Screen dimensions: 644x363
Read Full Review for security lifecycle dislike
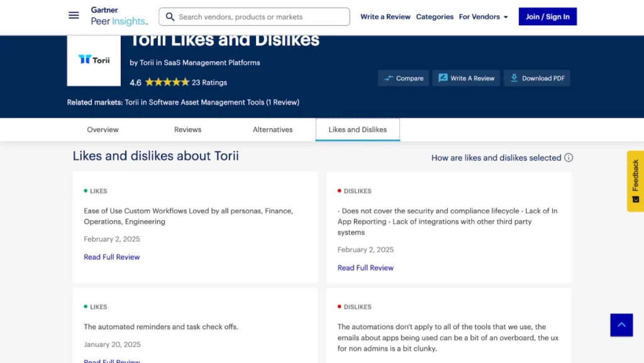[x=365, y=268]
